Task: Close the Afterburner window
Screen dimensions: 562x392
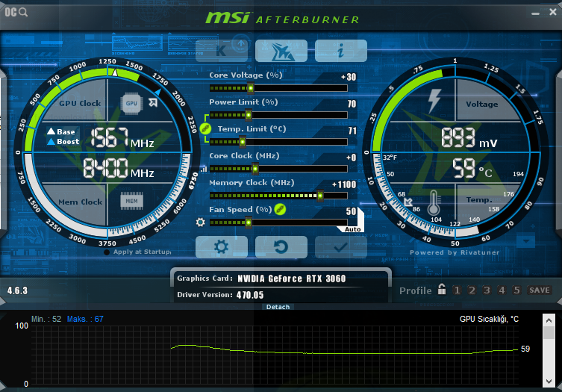Action: (x=553, y=12)
